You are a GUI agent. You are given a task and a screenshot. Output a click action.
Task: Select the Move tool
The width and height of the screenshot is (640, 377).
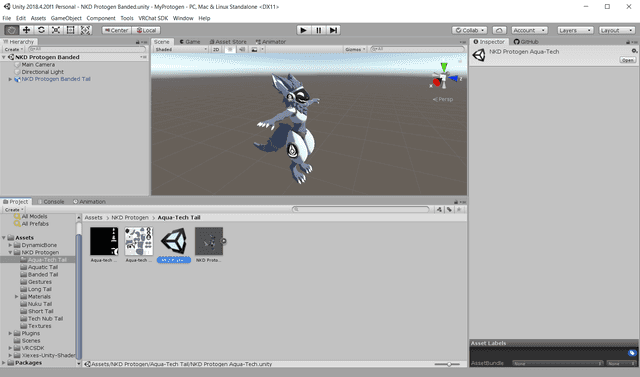pyautogui.click(x=27, y=30)
